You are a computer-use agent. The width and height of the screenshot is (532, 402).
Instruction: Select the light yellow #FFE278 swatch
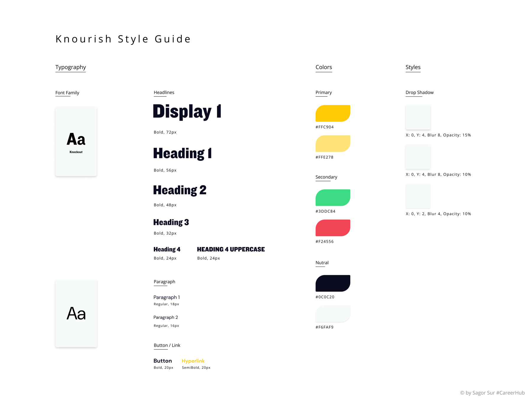click(x=333, y=143)
